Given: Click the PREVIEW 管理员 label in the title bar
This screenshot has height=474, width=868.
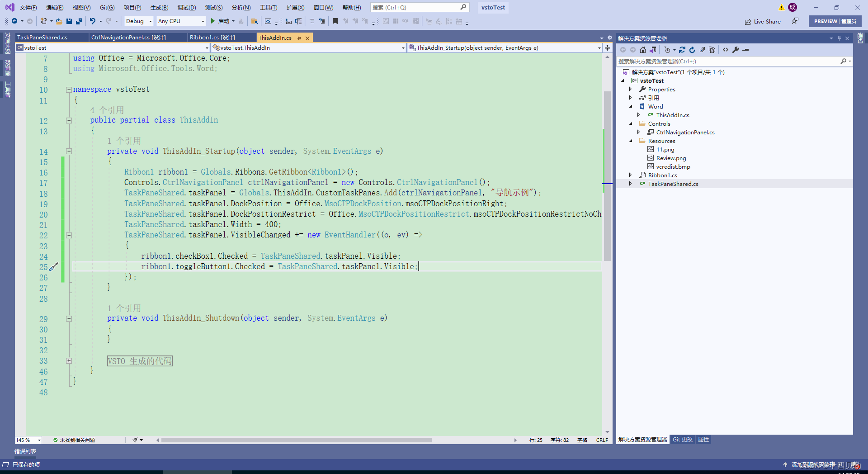Looking at the screenshot, I should click(836, 21).
